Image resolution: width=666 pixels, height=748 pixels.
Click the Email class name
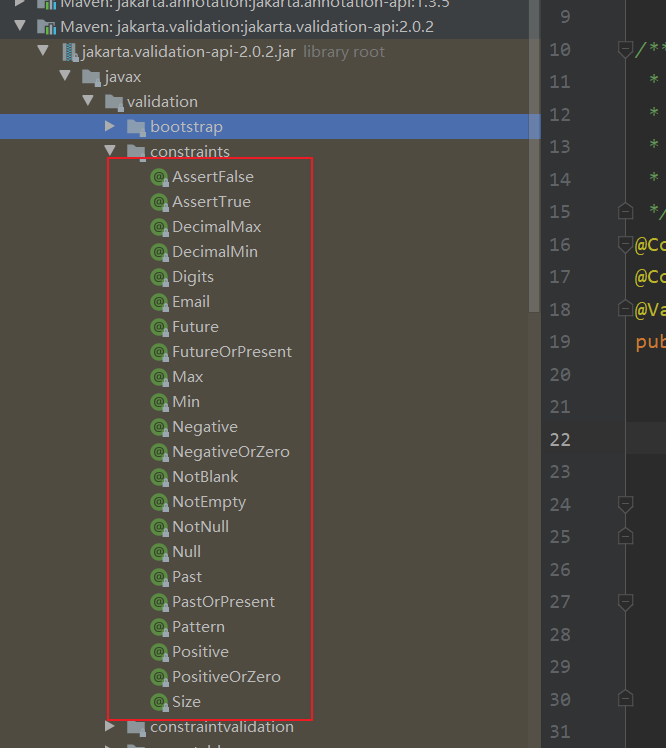pos(191,302)
